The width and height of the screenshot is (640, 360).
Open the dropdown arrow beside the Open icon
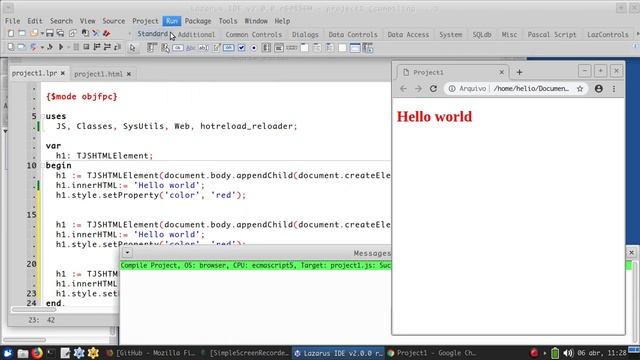coord(42,33)
